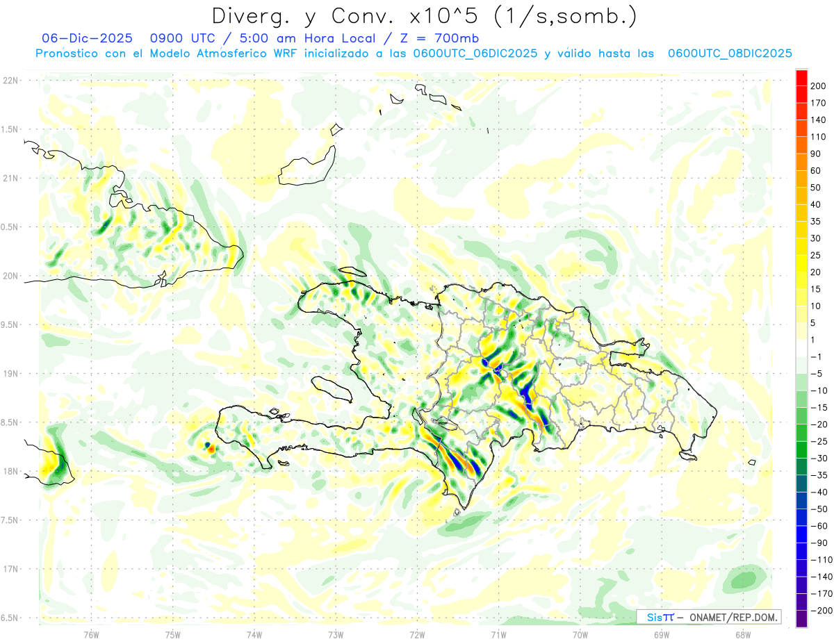Click the colorbar label '-110'
The image size is (834, 644).
point(822,559)
